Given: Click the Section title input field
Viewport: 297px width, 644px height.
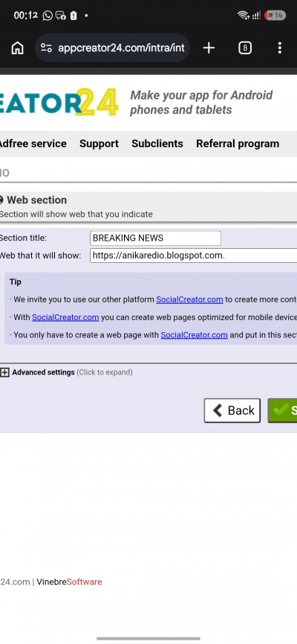Looking at the screenshot, I should pyautogui.click(x=155, y=238).
